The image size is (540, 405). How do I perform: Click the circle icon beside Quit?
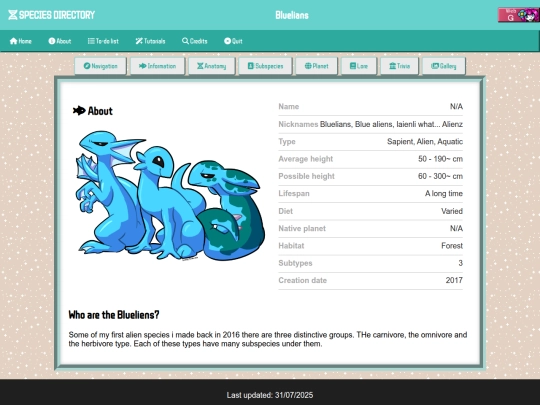pos(227,41)
